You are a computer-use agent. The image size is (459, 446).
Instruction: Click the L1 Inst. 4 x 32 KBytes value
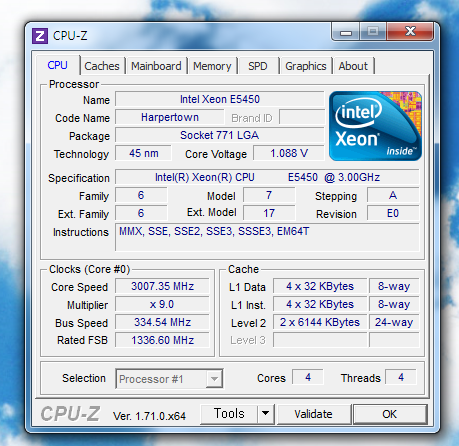[320, 304]
